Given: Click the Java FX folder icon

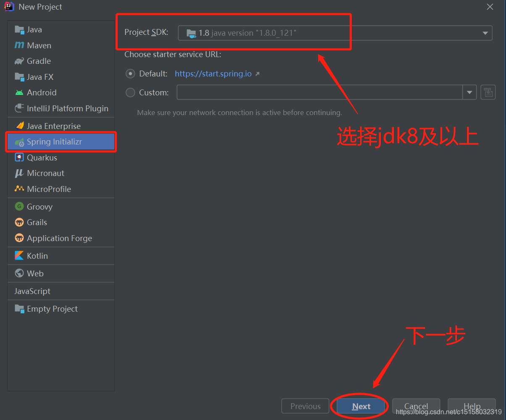Looking at the screenshot, I should point(19,77).
